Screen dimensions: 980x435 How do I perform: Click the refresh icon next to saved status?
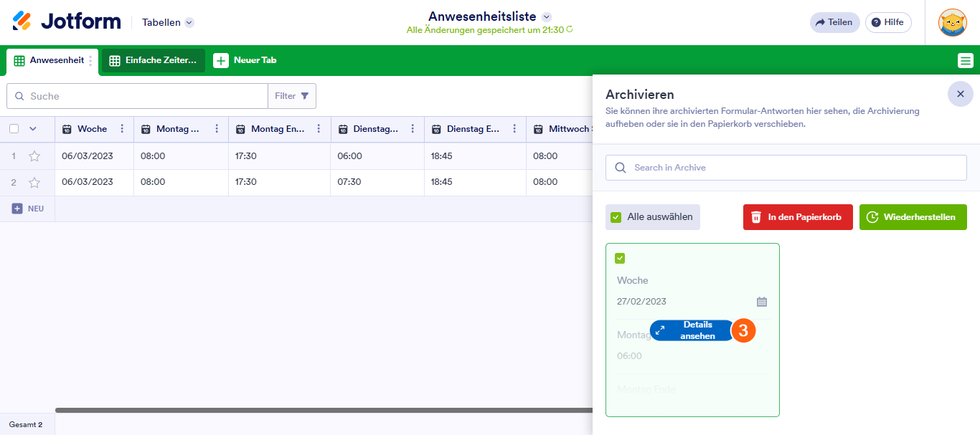[570, 30]
